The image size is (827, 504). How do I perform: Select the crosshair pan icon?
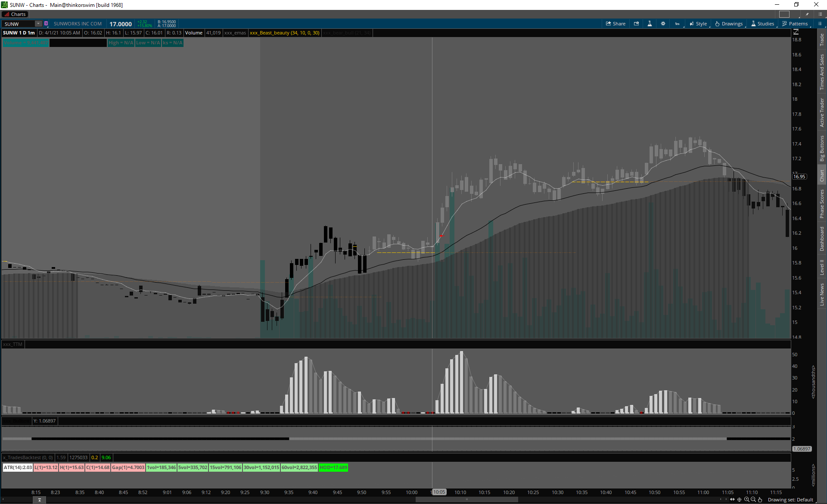pyautogui.click(x=740, y=500)
